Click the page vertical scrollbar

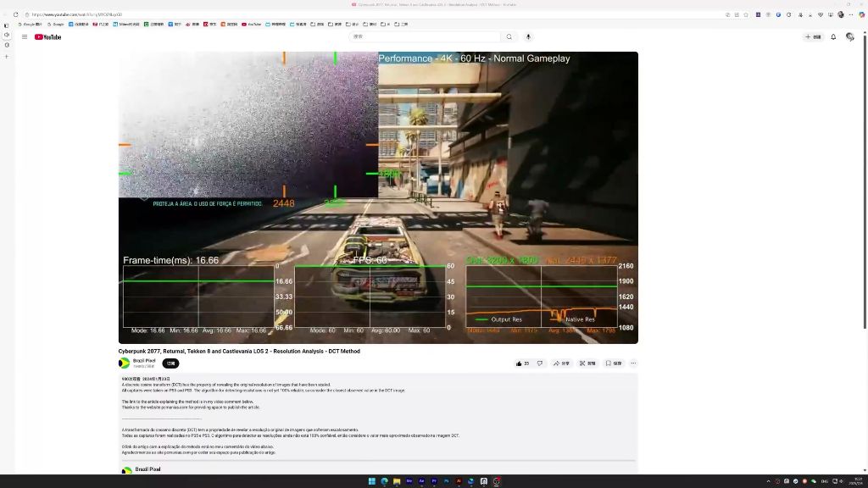click(x=865, y=183)
